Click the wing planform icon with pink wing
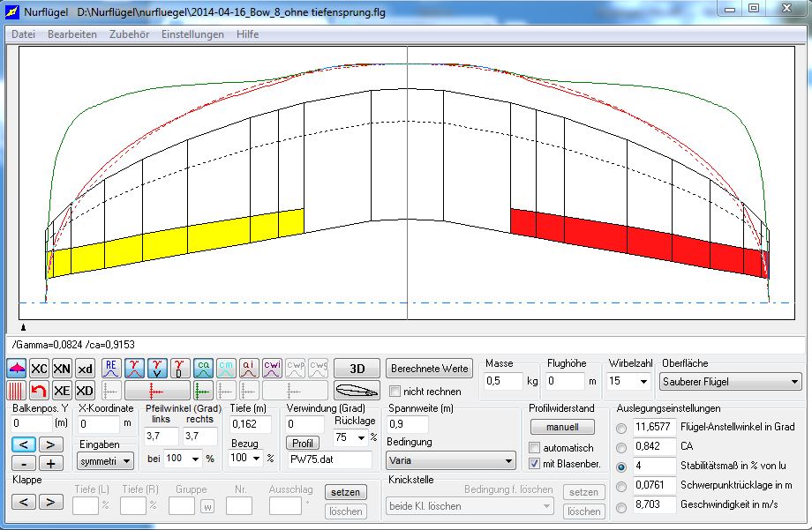812x530 pixels. click(x=17, y=369)
